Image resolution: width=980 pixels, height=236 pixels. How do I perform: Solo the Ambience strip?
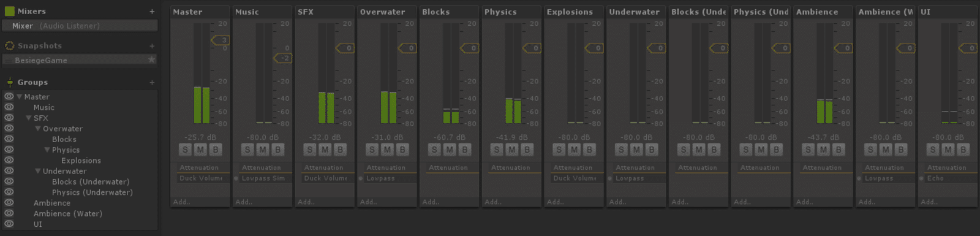pos(809,150)
